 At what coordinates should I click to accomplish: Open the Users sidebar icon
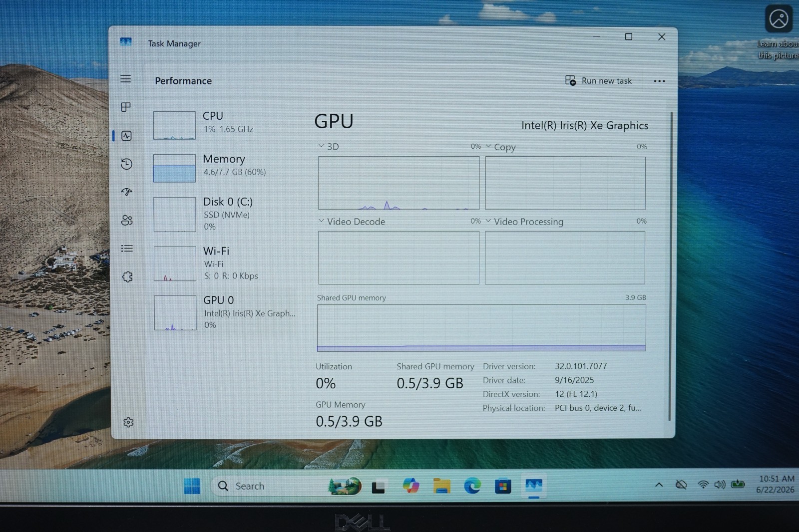point(127,220)
